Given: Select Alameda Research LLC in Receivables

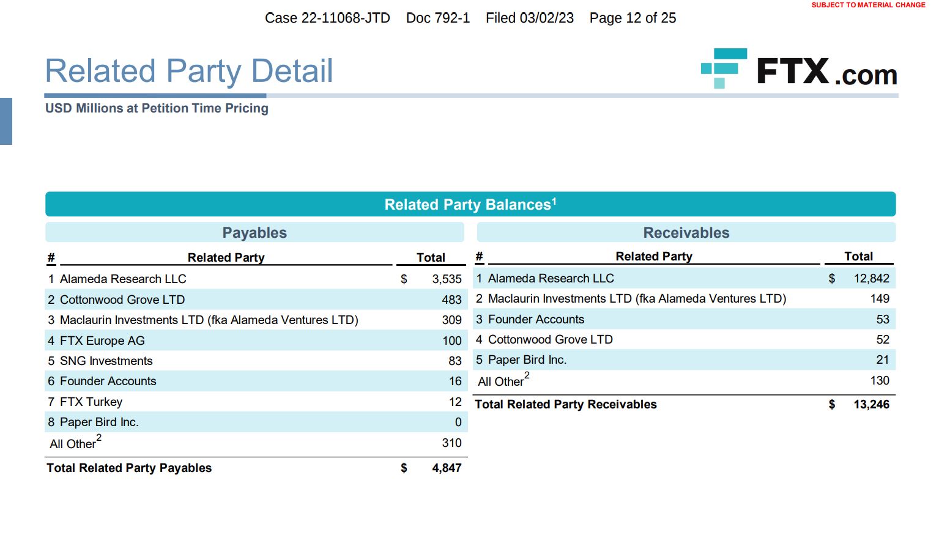Looking at the screenshot, I should (551, 278).
